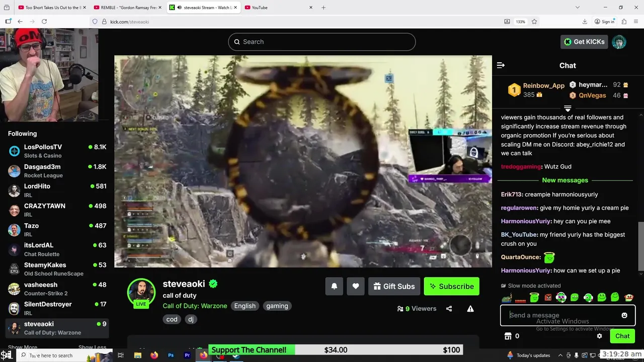Open the Firefox hamburger application menu
This screenshot has width=644, height=362.
coord(636,22)
